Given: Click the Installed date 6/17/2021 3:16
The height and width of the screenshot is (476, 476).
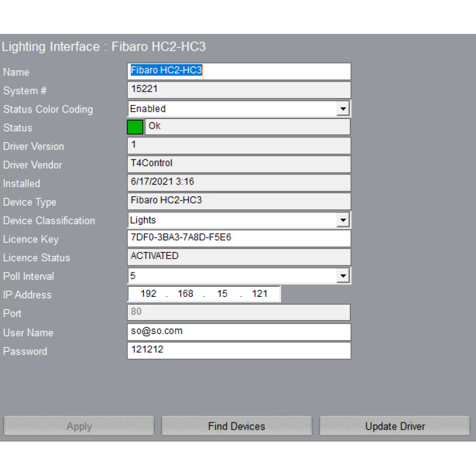Looking at the screenshot, I should pyautogui.click(x=239, y=183).
